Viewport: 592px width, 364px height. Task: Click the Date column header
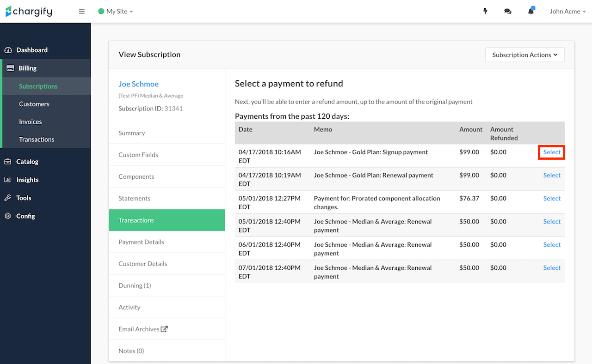point(246,129)
